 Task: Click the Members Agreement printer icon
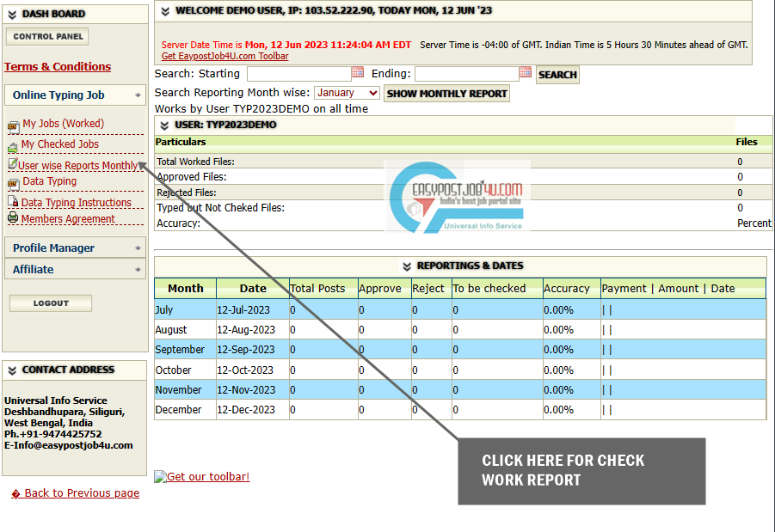click(13, 217)
